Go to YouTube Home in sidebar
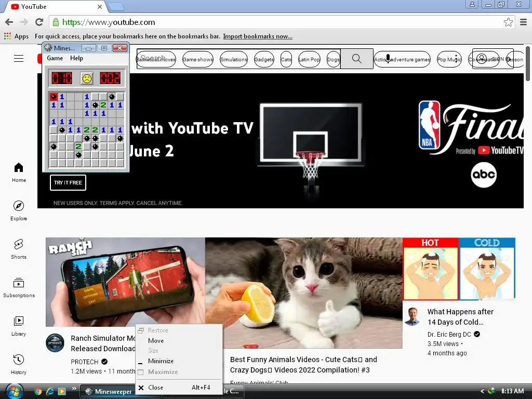 point(19,172)
